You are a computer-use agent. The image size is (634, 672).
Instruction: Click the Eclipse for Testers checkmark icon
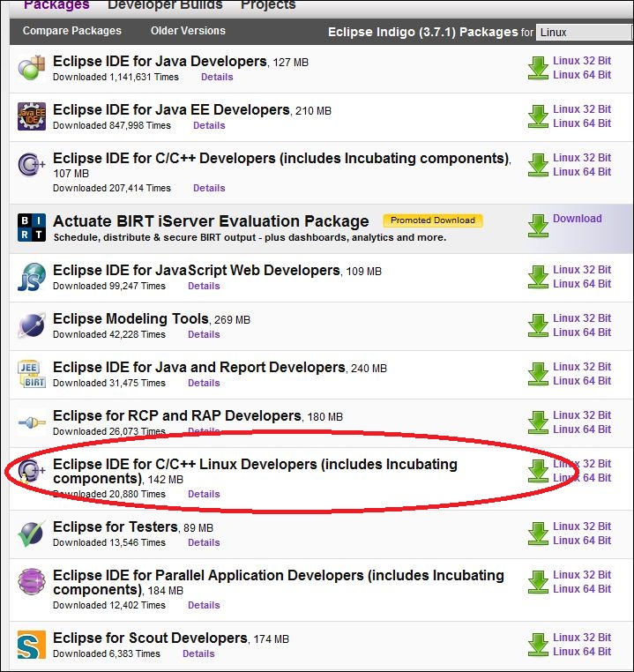coord(32,534)
